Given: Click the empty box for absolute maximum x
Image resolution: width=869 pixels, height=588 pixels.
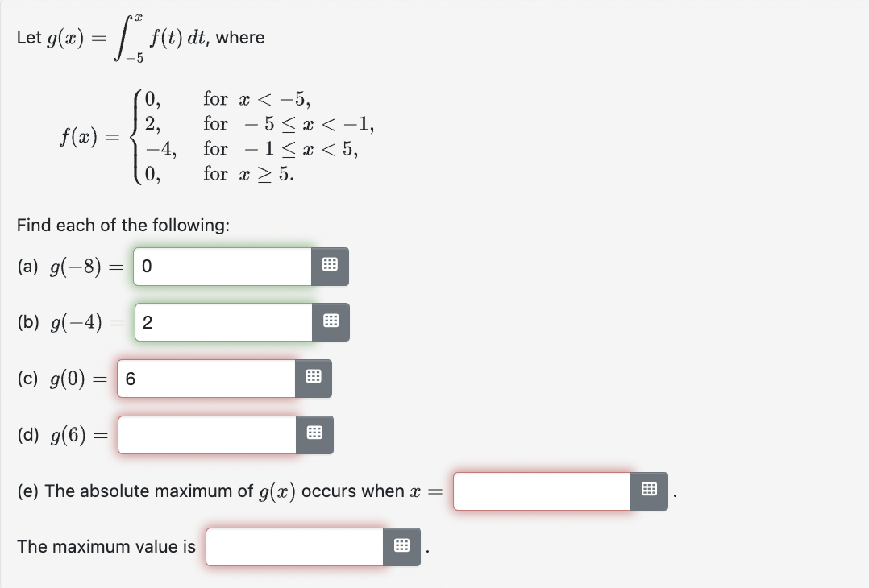Looking at the screenshot, I should click(x=540, y=490).
